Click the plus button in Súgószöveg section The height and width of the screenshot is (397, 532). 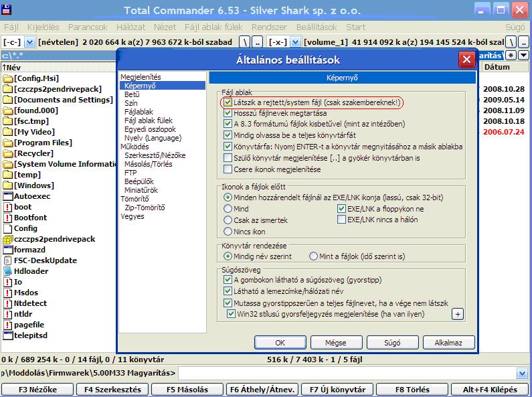click(458, 313)
